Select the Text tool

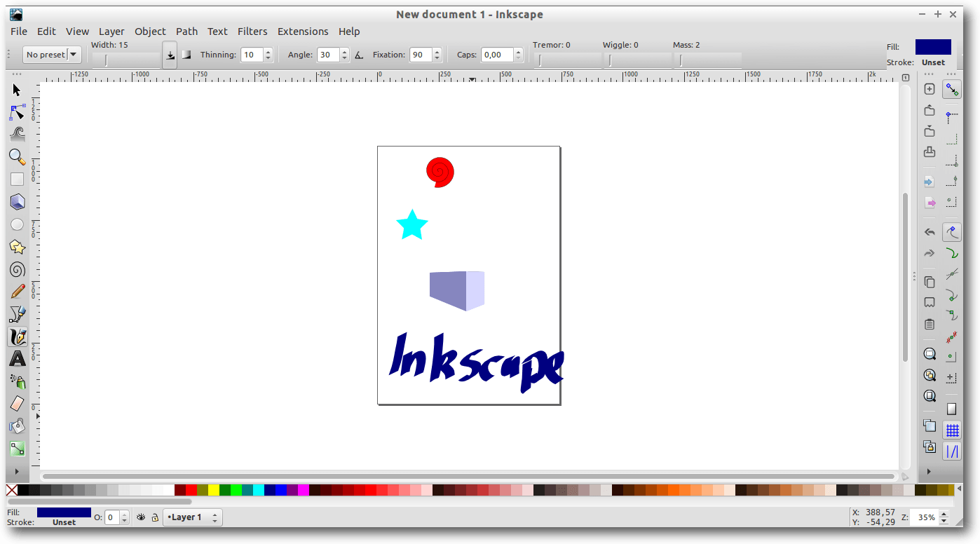click(x=18, y=359)
